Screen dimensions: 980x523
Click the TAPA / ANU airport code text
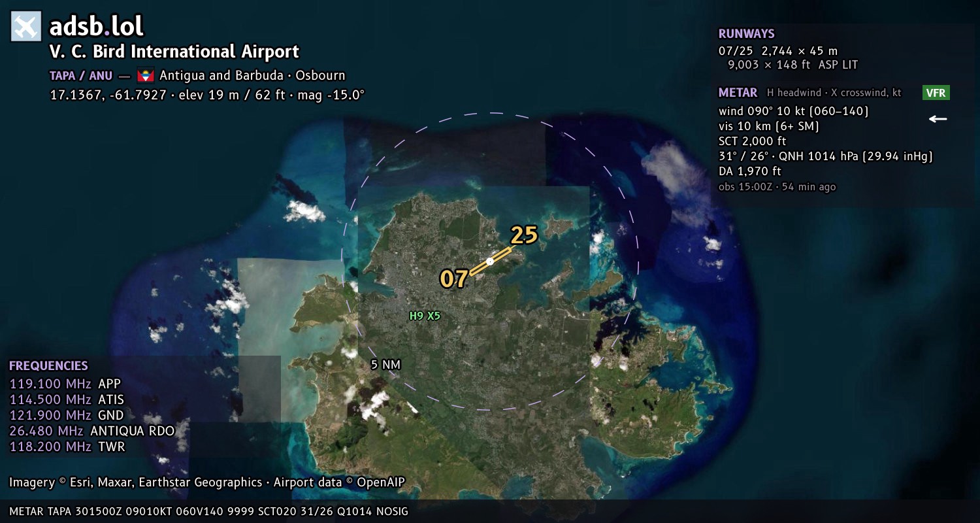coord(81,75)
